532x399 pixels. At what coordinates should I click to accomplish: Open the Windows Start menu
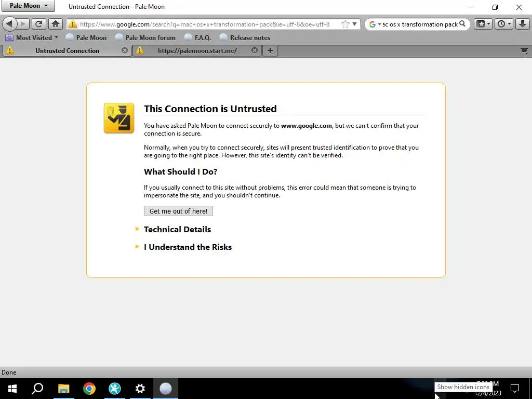click(x=12, y=389)
